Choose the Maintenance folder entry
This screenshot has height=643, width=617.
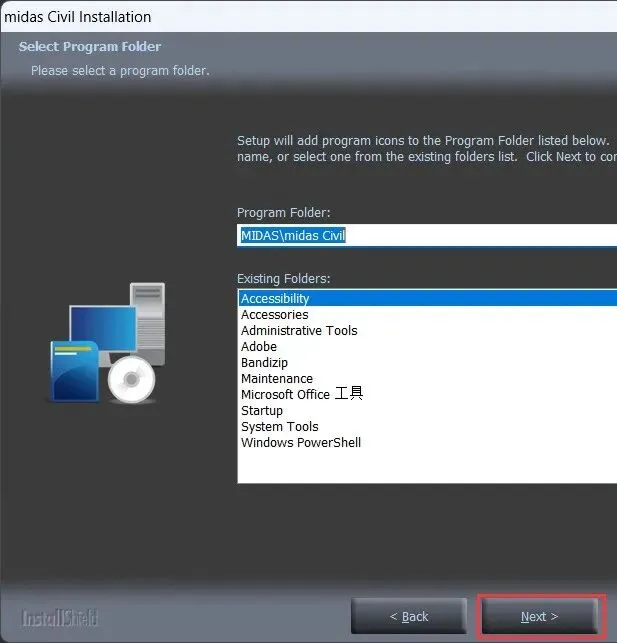[428, 379]
